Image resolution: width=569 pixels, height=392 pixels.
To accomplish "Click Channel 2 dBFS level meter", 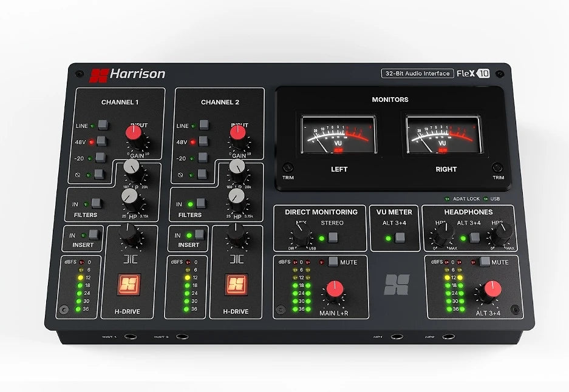I will [187, 285].
